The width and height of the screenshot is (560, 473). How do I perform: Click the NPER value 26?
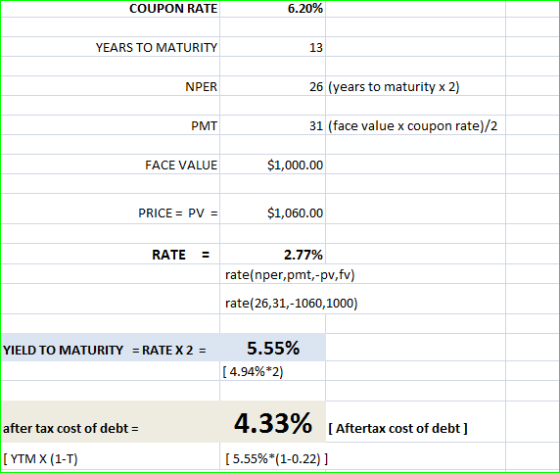click(316, 87)
